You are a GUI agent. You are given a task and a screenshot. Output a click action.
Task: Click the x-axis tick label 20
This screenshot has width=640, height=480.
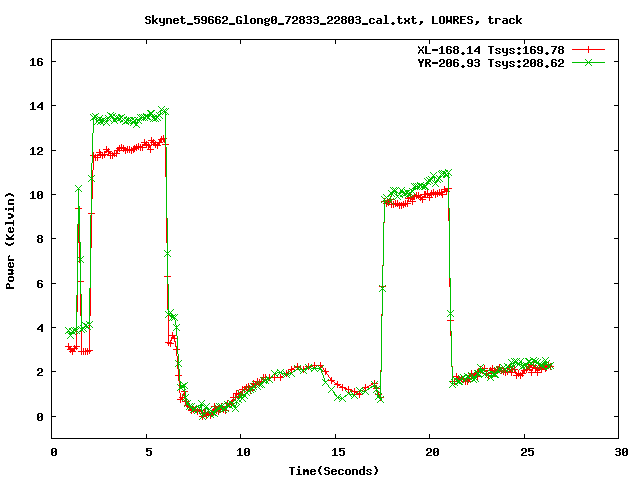[x=432, y=452]
